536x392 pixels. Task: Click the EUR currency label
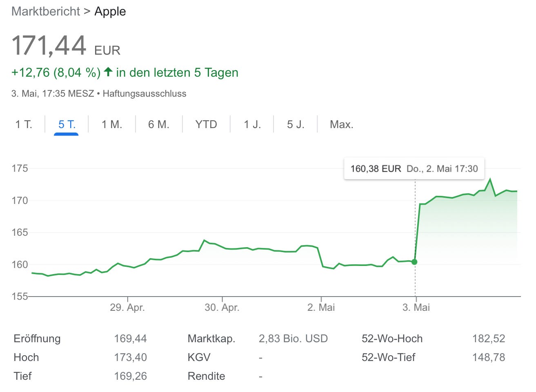107,51
